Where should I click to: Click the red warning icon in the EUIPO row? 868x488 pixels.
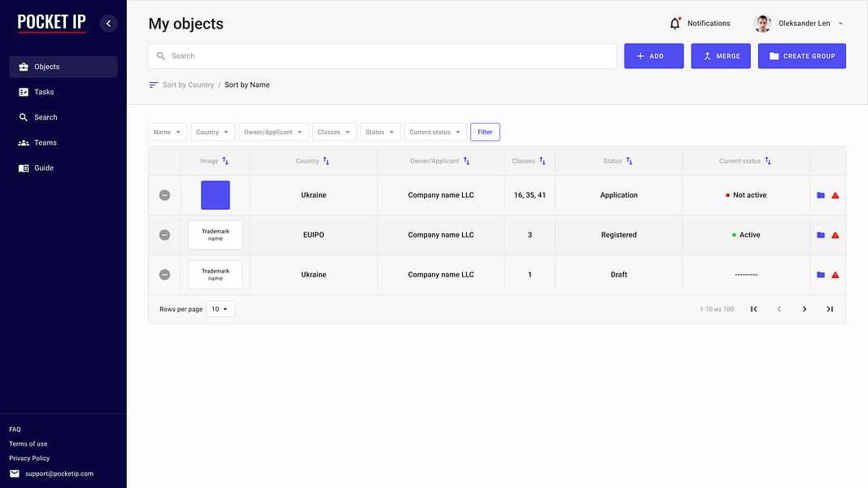click(x=835, y=235)
